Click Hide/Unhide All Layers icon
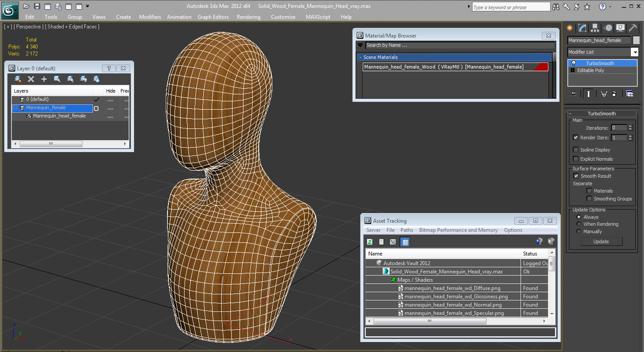The width and height of the screenshot is (644, 352). point(83,79)
